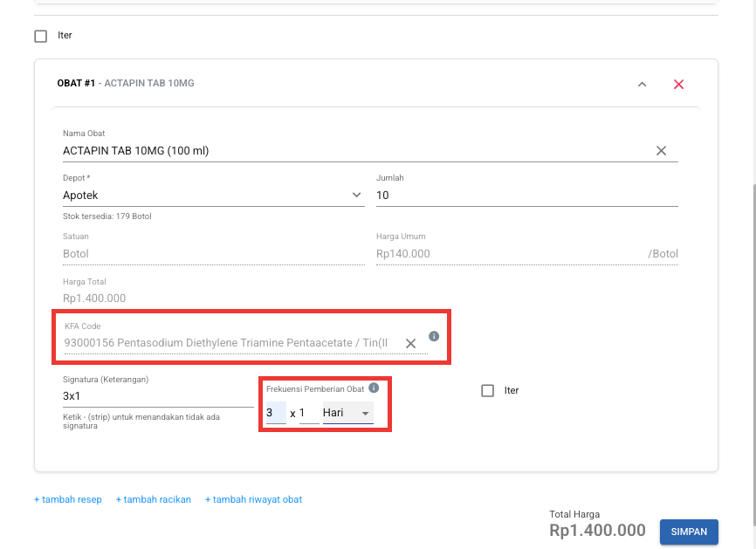Viewport: 756px width, 549px height.
Task: Click the tambah riwayat obat link
Action: coord(253,500)
